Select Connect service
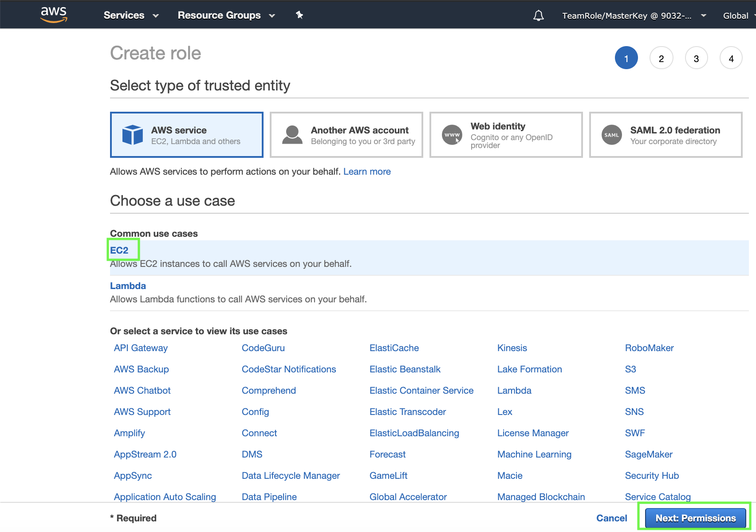Image resolution: width=756 pixels, height=532 pixels. (259, 433)
